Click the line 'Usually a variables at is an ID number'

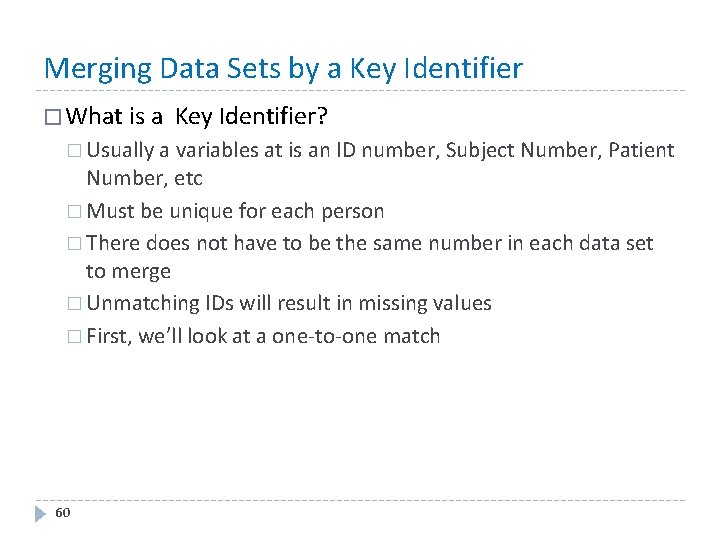pos(264,151)
